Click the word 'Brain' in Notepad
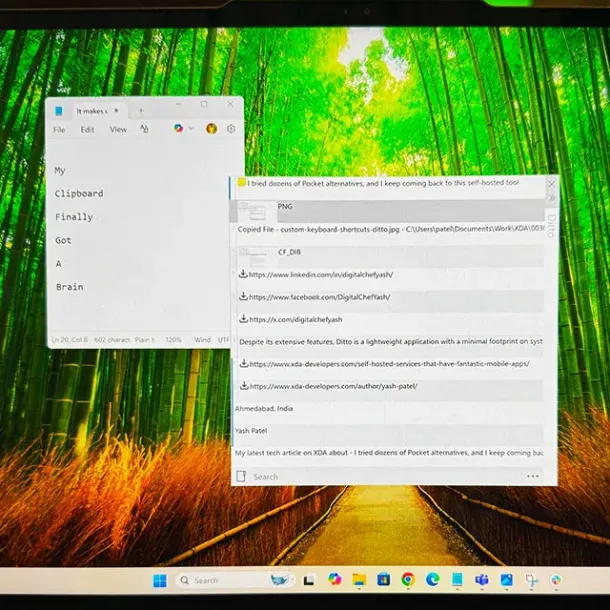 70,287
